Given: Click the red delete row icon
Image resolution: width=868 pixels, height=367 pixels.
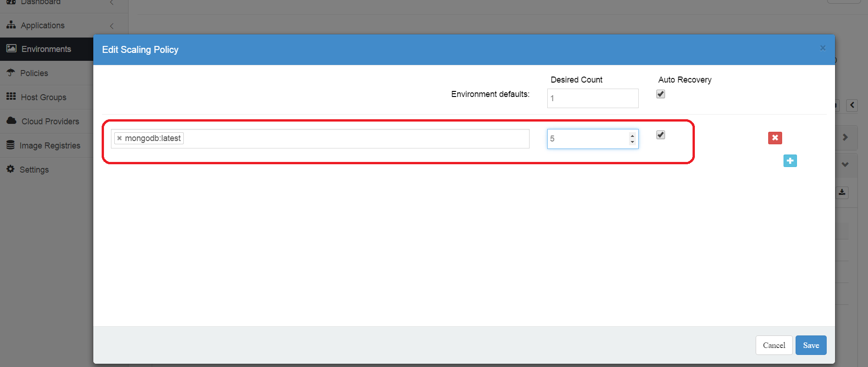Looking at the screenshot, I should pos(775,138).
